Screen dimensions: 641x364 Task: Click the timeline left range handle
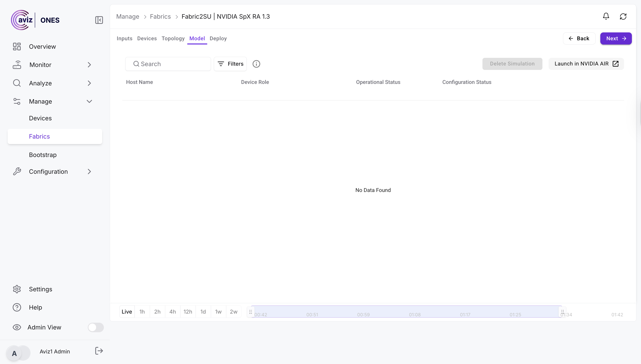pyautogui.click(x=251, y=312)
